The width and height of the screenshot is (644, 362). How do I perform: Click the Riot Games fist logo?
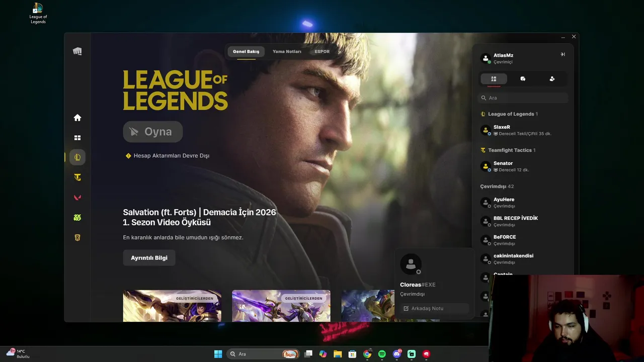point(77,51)
